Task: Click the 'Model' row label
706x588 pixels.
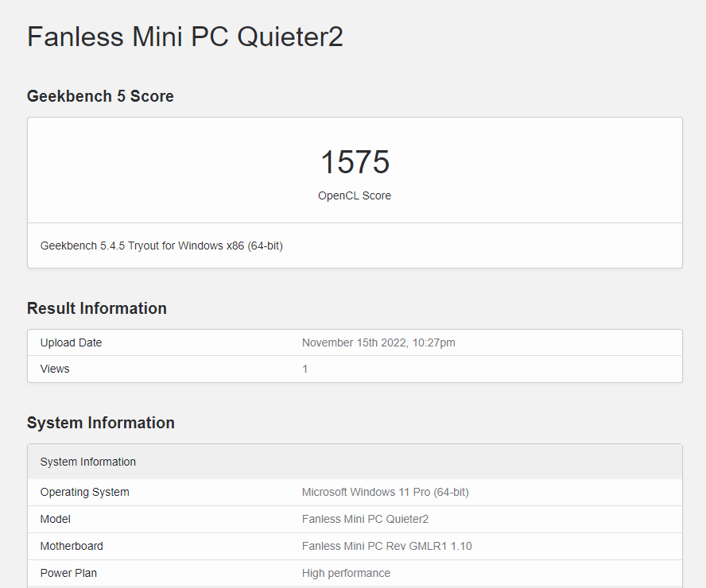Action: click(56, 519)
